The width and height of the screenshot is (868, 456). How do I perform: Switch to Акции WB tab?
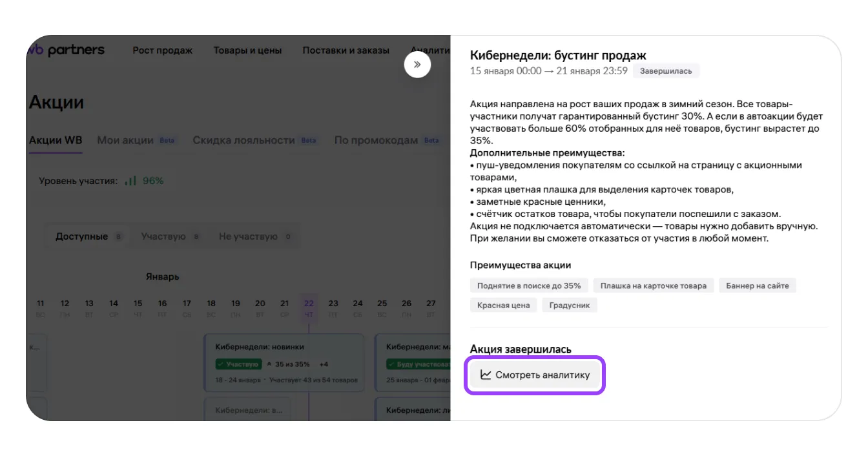pos(56,140)
